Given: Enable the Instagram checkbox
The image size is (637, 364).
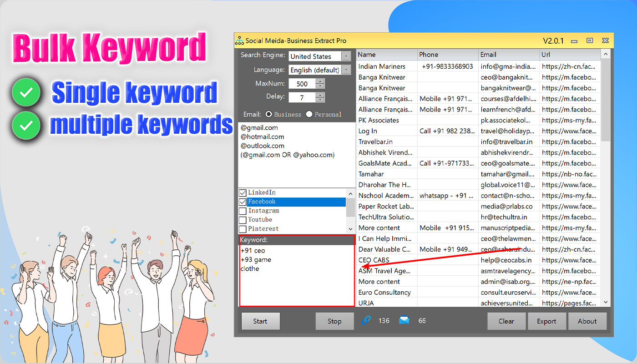Looking at the screenshot, I should point(243,211).
